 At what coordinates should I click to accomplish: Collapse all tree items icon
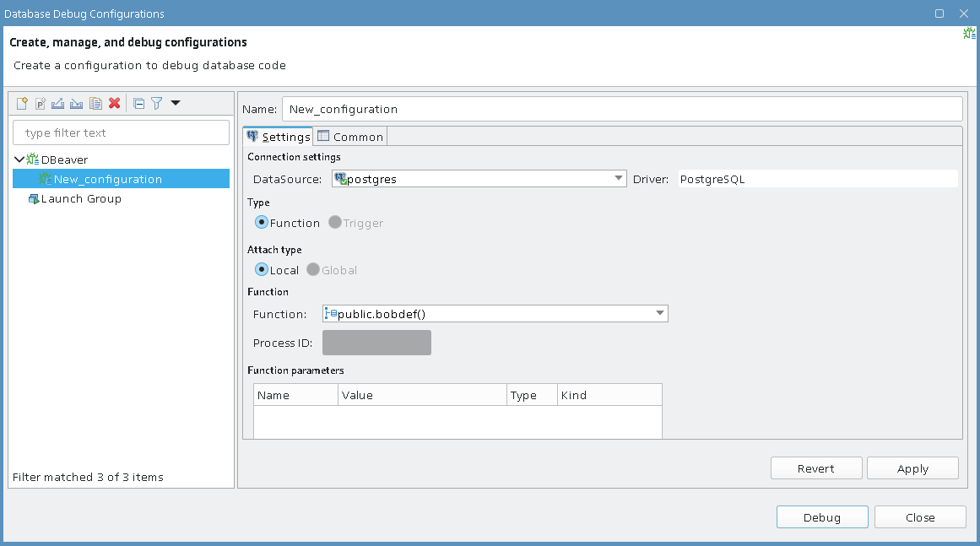(x=138, y=103)
